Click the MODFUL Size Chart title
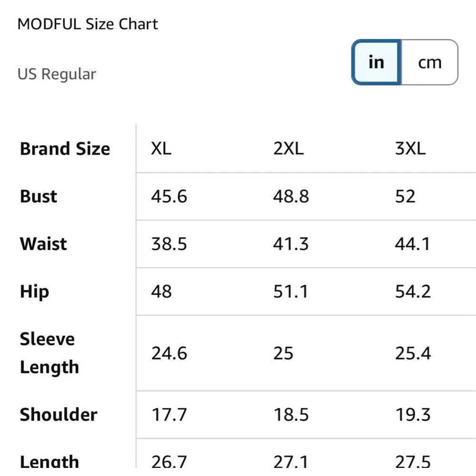Screen dimensions: 476x476 point(88,24)
